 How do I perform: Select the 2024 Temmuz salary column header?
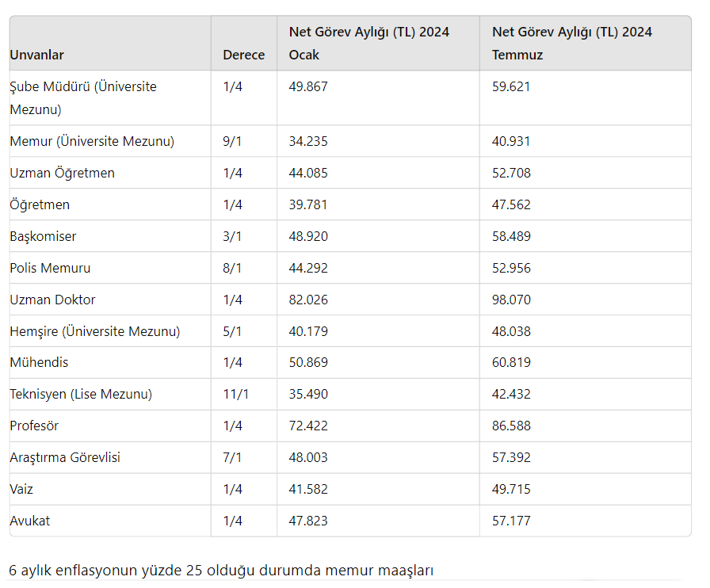tap(571, 44)
